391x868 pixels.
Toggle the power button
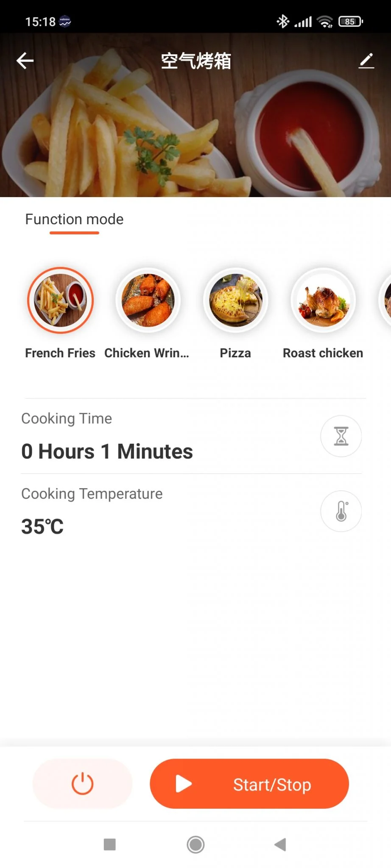pyautogui.click(x=82, y=784)
